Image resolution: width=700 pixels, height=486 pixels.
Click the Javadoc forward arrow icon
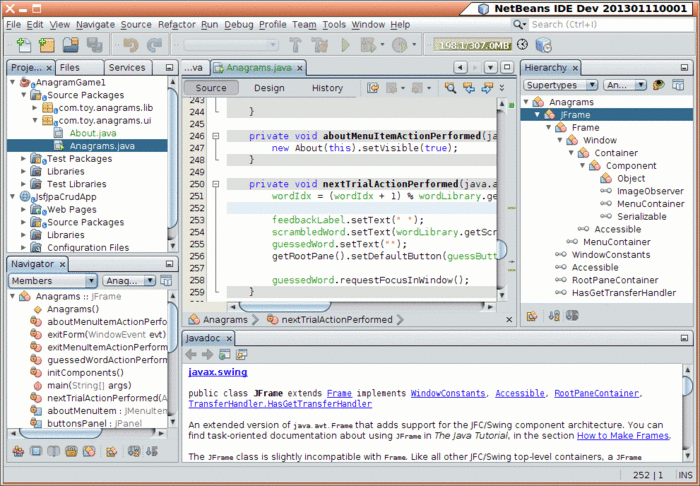pos(208,354)
